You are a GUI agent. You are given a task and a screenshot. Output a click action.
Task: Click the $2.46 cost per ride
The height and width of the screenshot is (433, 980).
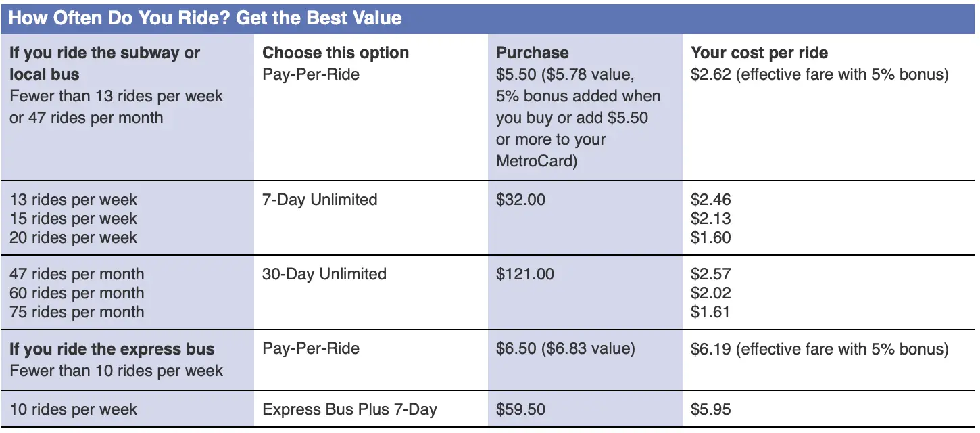[x=710, y=200]
